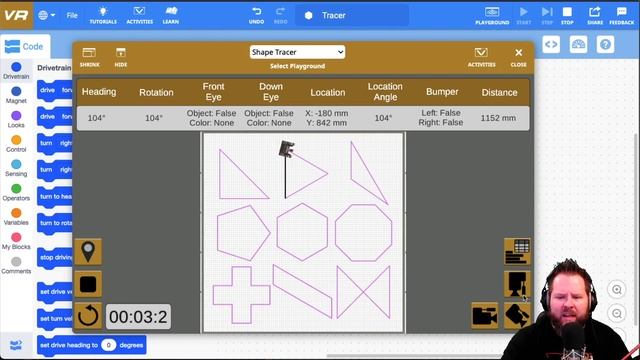Click the robot on the playground field
Viewport: 640px width, 360px height.
click(x=286, y=149)
